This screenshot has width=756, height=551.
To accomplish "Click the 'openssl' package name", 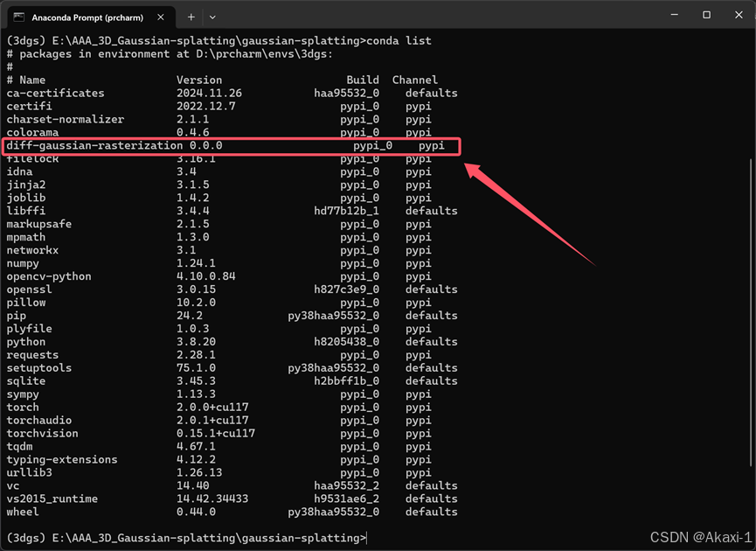I will (29, 289).
